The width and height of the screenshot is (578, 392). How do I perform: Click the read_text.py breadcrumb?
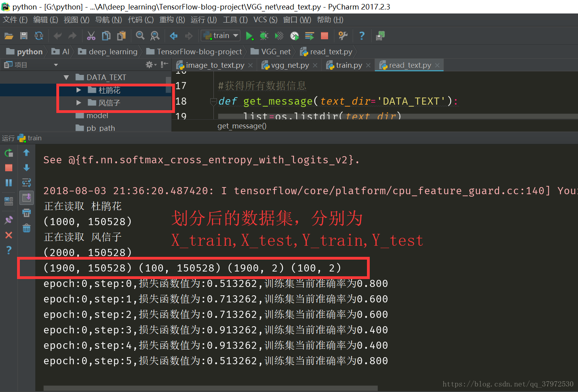[x=326, y=52]
